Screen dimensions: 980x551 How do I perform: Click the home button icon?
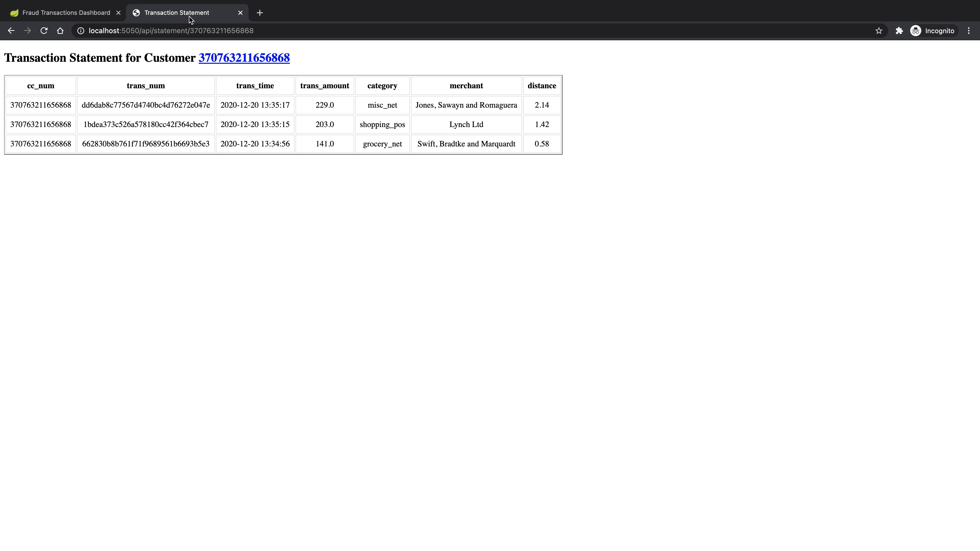click(x=60, y=30)
